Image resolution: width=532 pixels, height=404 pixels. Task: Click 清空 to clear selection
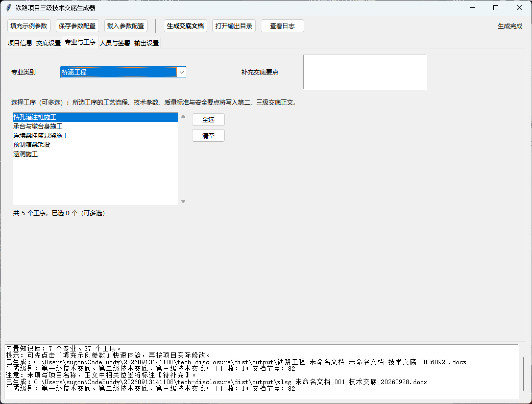[208, 135]
